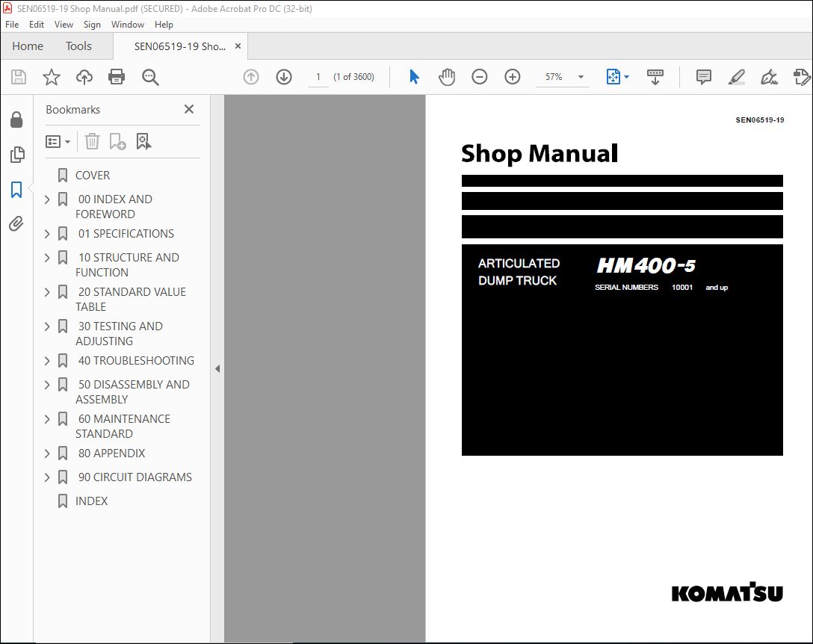Screen dimensions: 813x644
Task: Open 40 TROUBLESHOOTING bookmark label
Action: point(136,360)
